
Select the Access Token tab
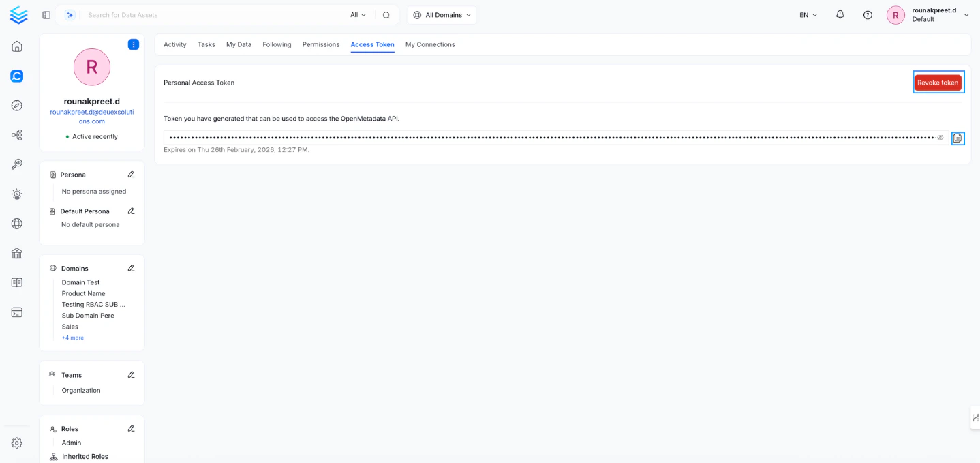[372, 44]
